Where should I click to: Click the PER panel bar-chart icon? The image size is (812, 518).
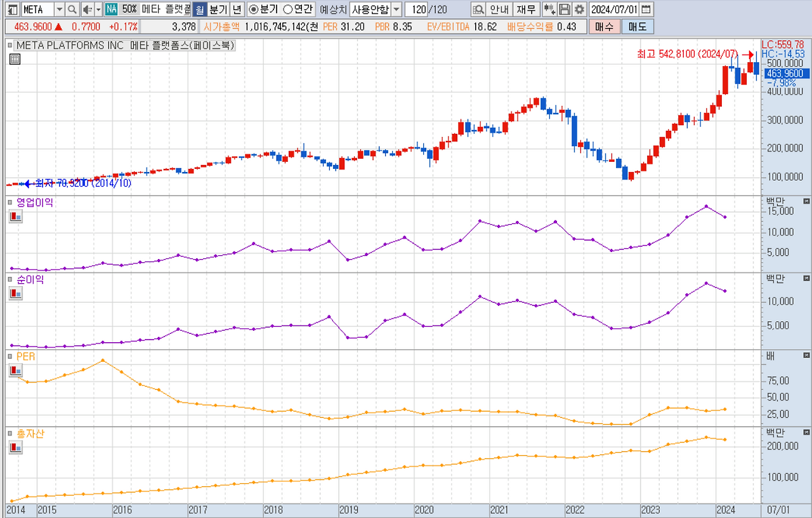[x=15, y=371]
